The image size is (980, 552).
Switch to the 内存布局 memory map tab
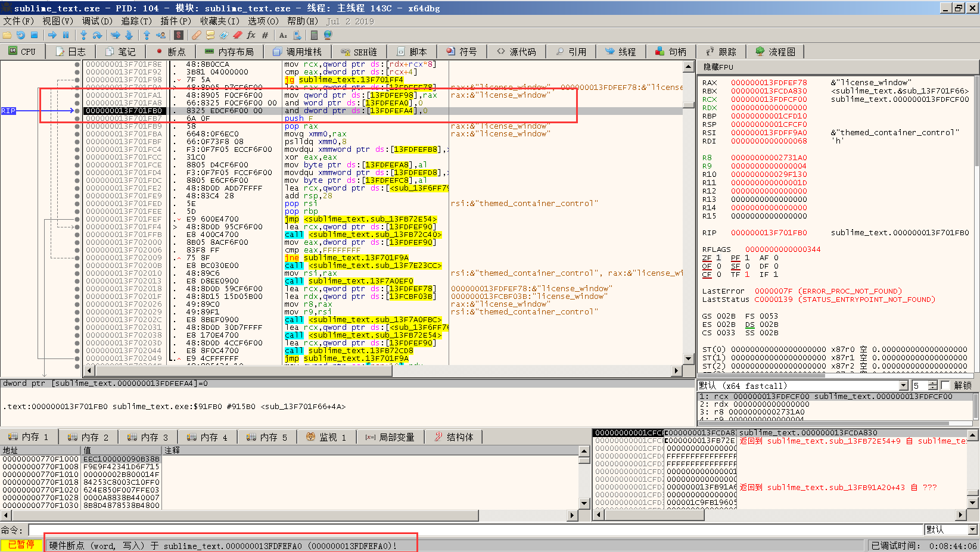(229, 52)
